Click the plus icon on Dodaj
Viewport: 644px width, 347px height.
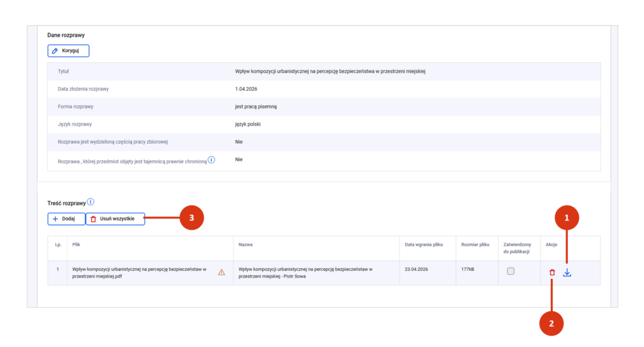coord(55,219)
